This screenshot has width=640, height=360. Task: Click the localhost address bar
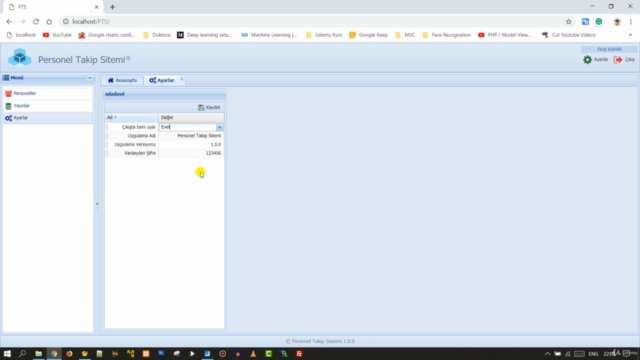coord(314,22)
